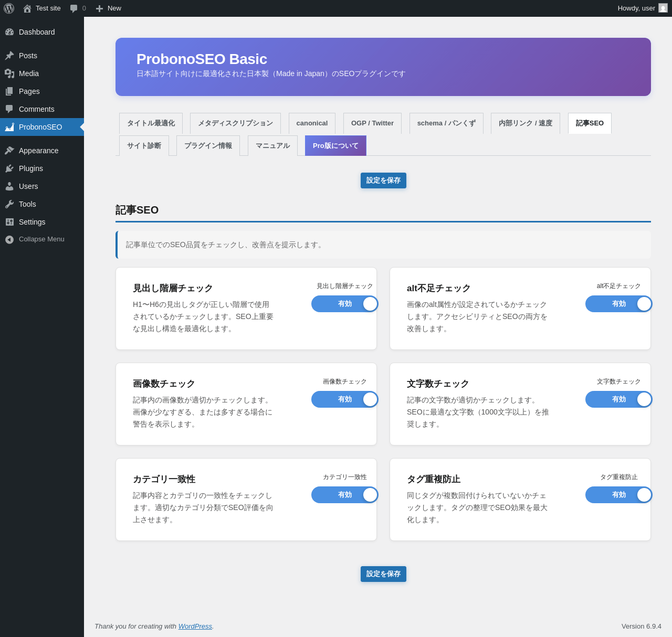
Task: Click the Plugins plug icon
Action: pyautogui.click(x=9, y=168)
